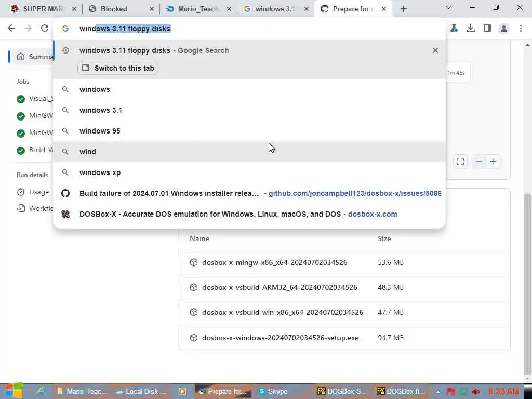The width and height of the screenshot is (532, 399).
Task: Click the Size column header
Action: pyautogui.click(x=384, y=238)
